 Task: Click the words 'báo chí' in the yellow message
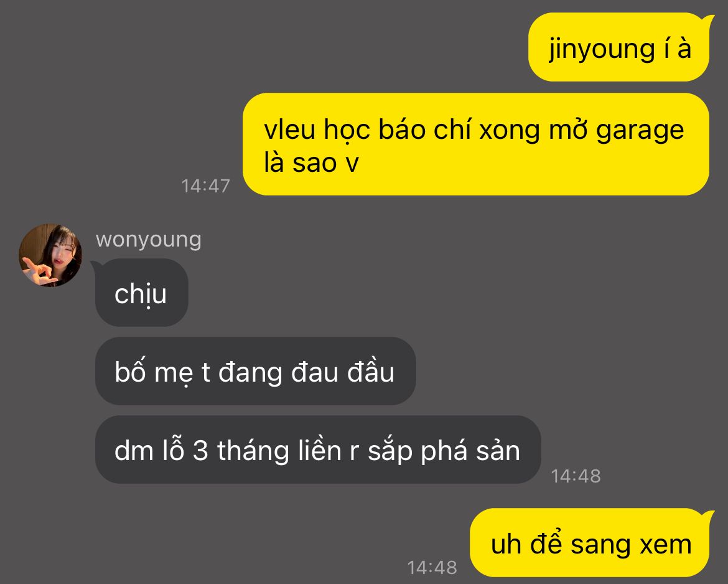coord(425,129)
